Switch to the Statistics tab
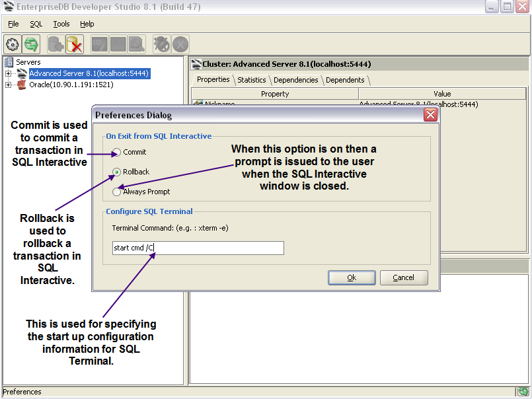The height and width of the screenshot is (399, 532). click(251, 80)
